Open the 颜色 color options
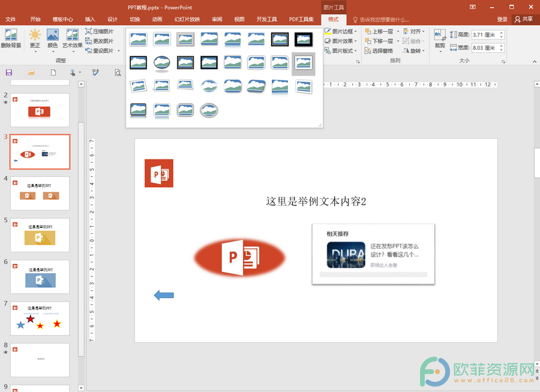 [53, 39]
